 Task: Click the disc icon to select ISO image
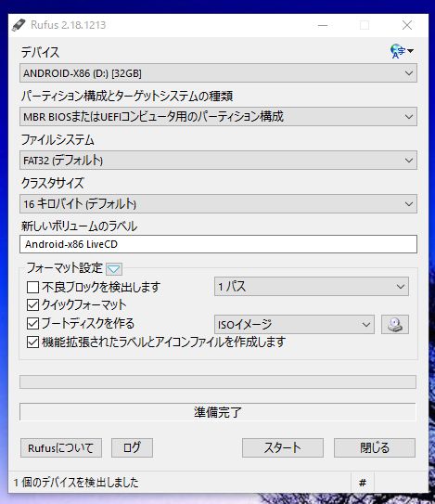[x=395, y=324]
